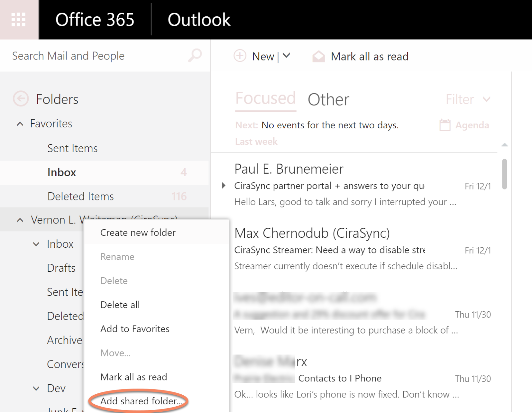Image resolution: width=532 pixels, height=413 pixels.
Task: Select Add shared folder from context menu
Action: tap(141, 401)
